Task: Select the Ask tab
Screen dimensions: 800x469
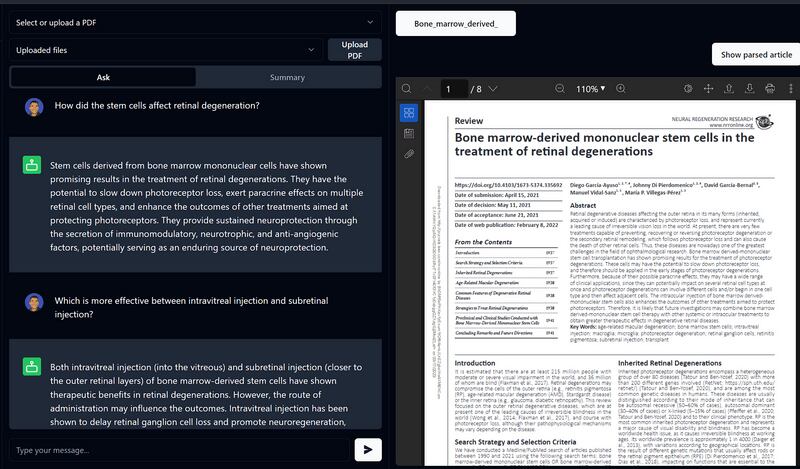Action: (x=103, y=77)
